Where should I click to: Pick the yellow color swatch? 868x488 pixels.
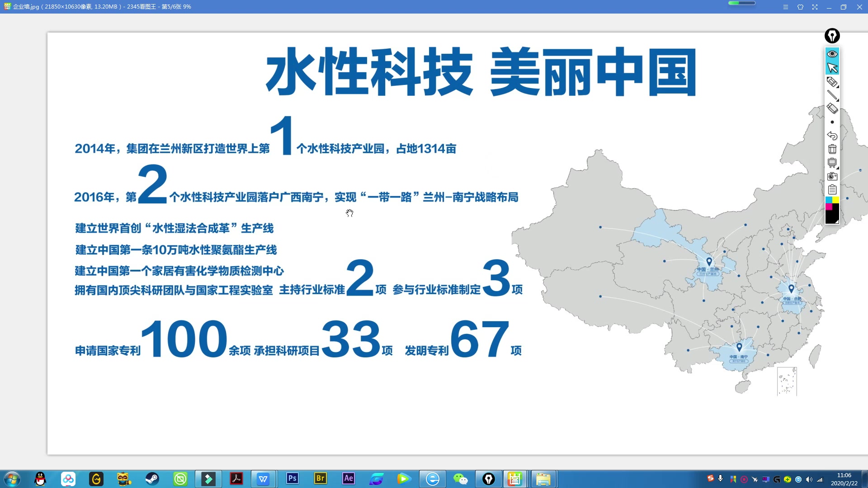pyautogui.click(x=836, y=200)
